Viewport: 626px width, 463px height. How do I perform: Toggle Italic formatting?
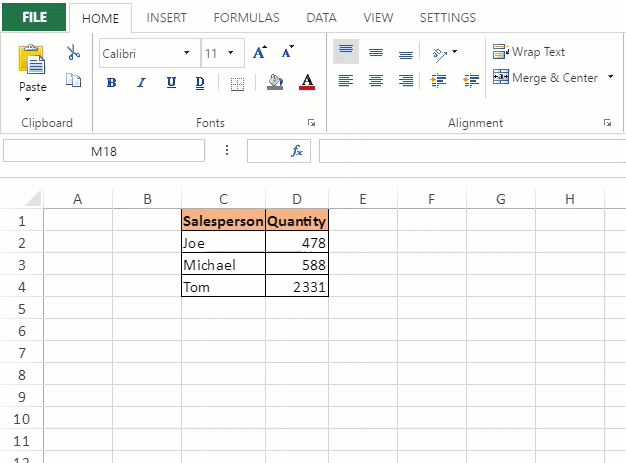click(x=141, y=83)
